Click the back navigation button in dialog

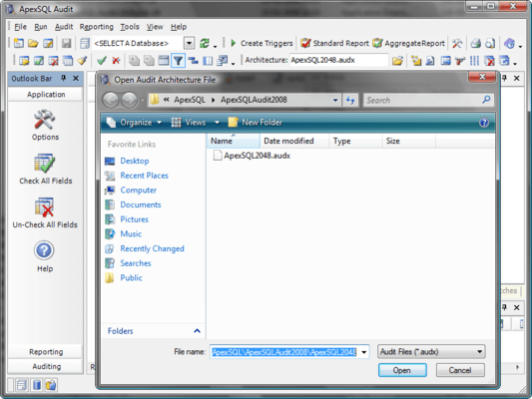[111, 100]
